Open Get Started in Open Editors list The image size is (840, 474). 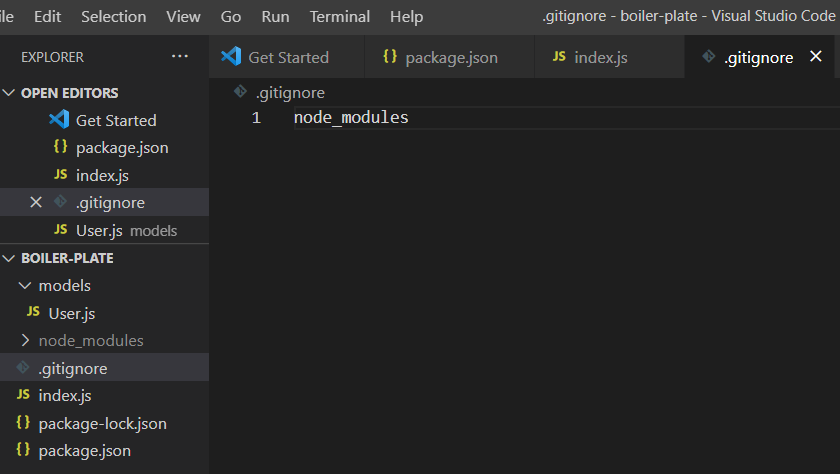pyautogui.click(x=104, y=121)
